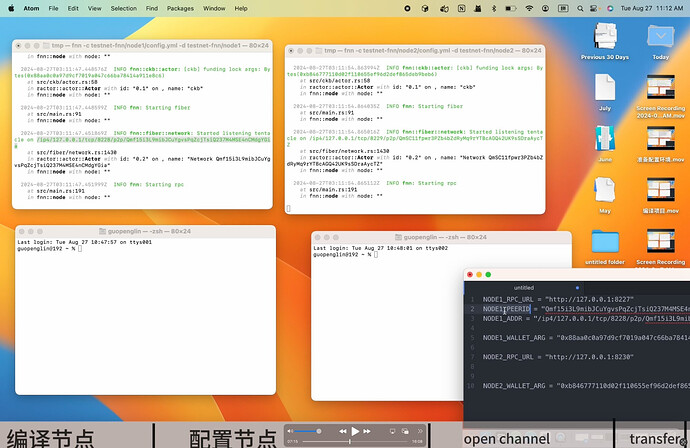Open the Atom application menu
The height and width of the screenshot is (448, 690).
coord(31,8)
